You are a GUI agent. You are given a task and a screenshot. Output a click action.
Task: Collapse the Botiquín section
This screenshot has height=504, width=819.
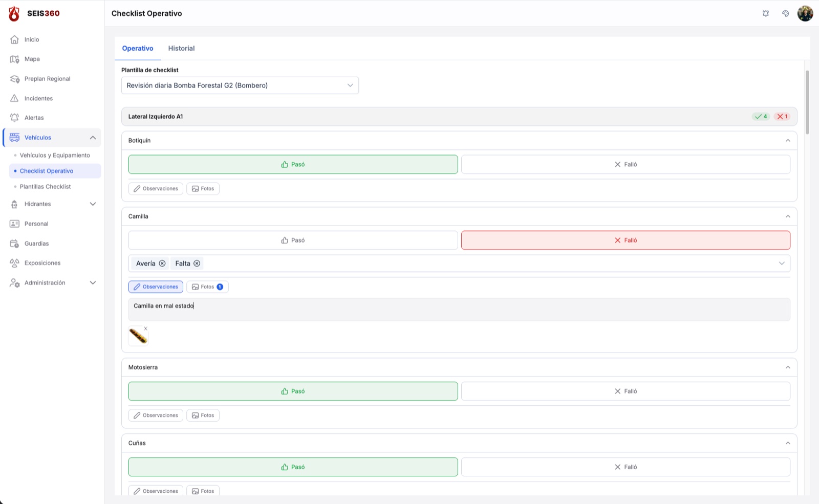click(788, 140)
